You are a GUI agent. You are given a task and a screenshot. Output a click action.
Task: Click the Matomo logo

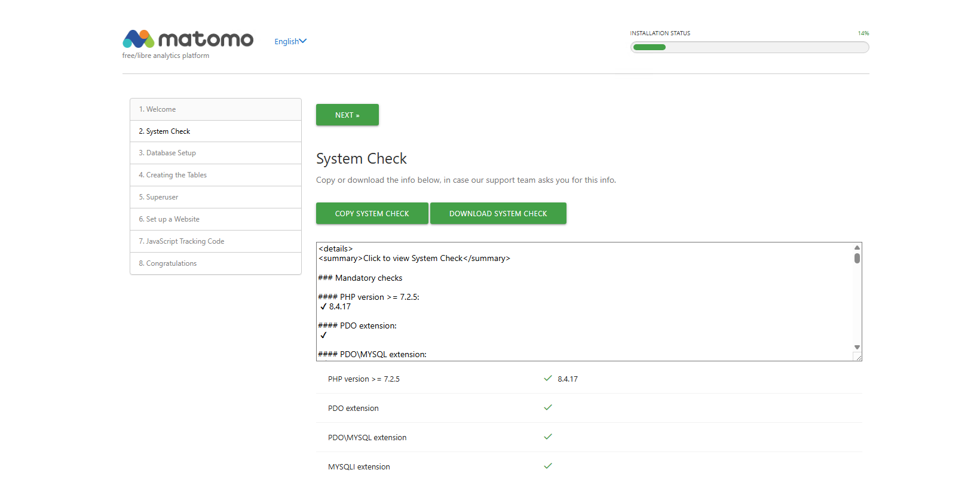pyautogui.click(x=188, y=39)
